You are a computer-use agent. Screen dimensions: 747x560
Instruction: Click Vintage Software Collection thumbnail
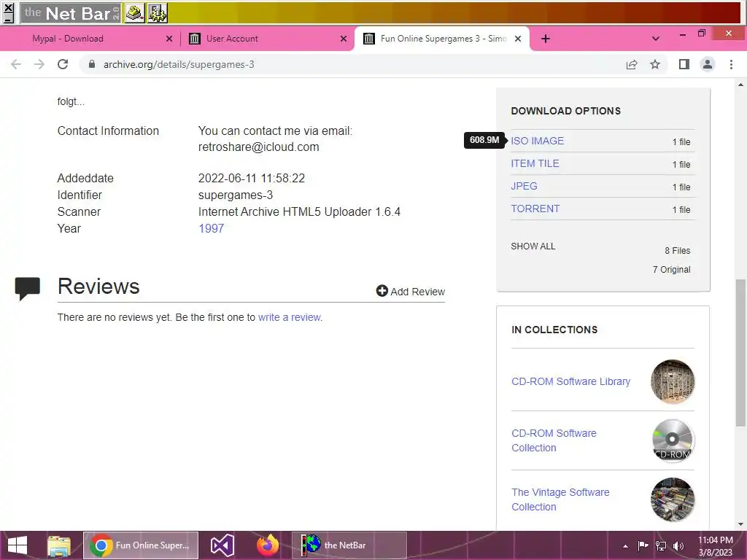click(x=672, y=499)
